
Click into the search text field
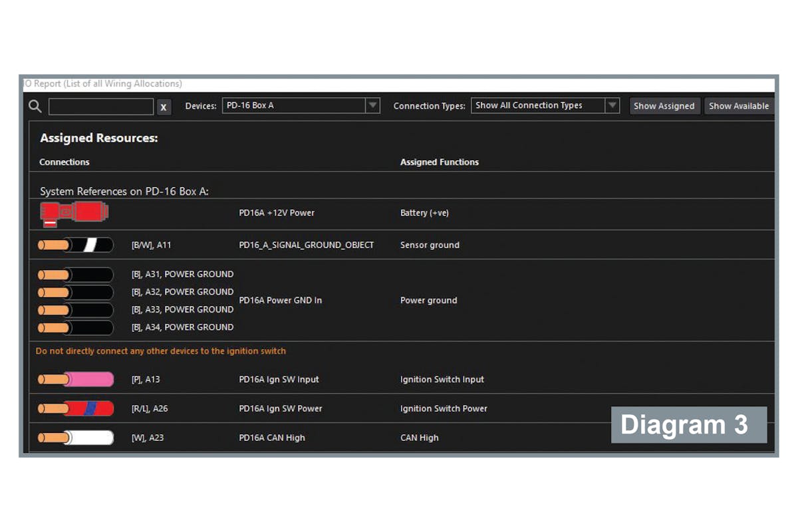pyautogui.click(x=101, y=106)
